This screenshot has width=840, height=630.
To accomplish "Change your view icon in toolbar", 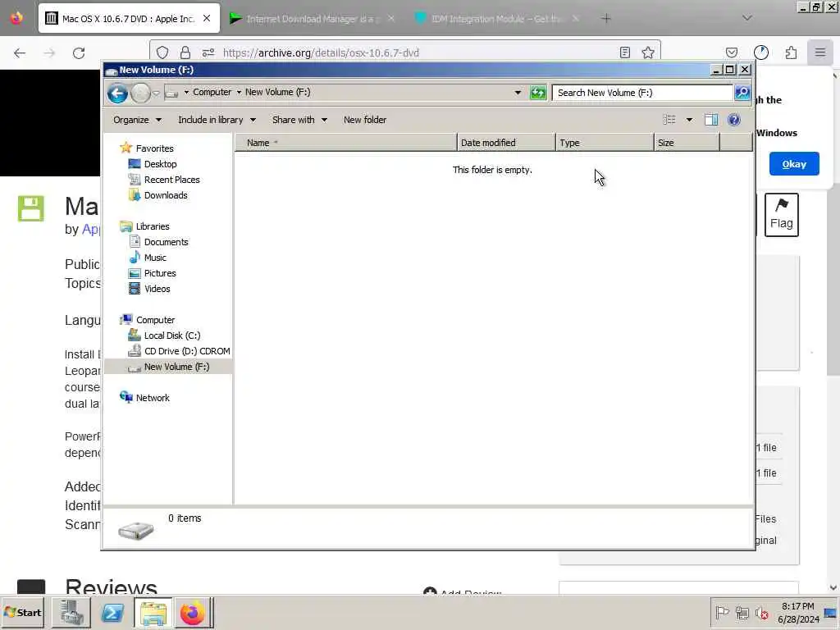I will (669, 120).
